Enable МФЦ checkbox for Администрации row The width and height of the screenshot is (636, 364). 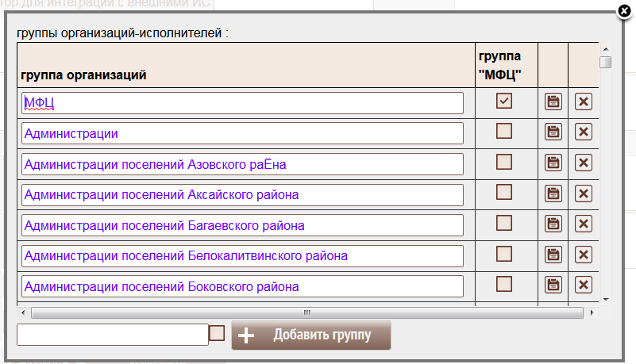pyautogui.click(x=504, y=132)
